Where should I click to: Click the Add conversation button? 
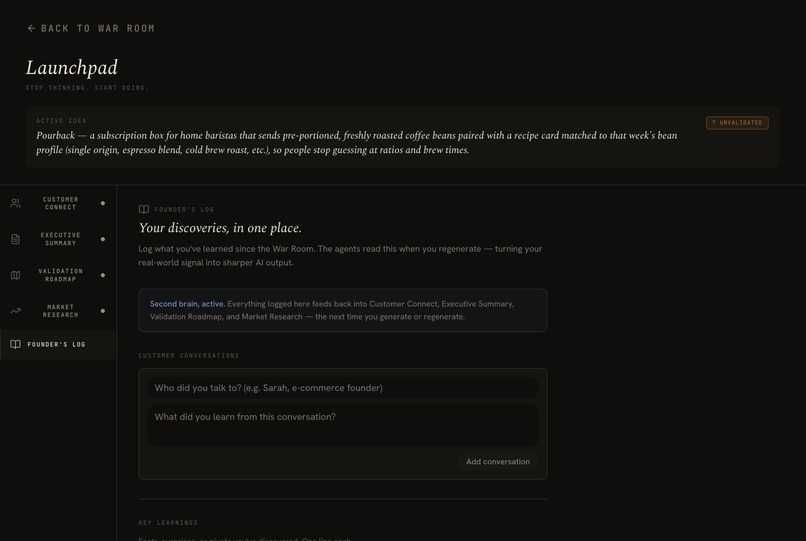498,462
